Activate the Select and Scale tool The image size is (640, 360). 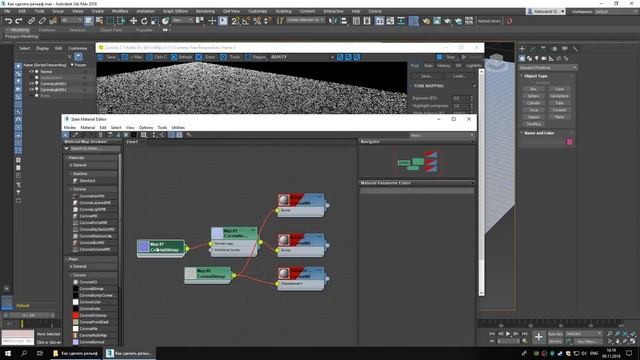coord(155,21)
